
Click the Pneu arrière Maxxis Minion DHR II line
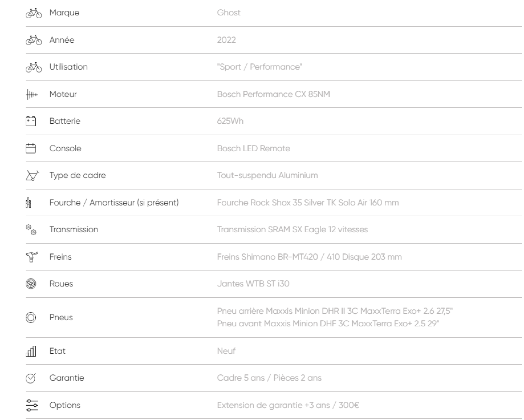[335, 311]
